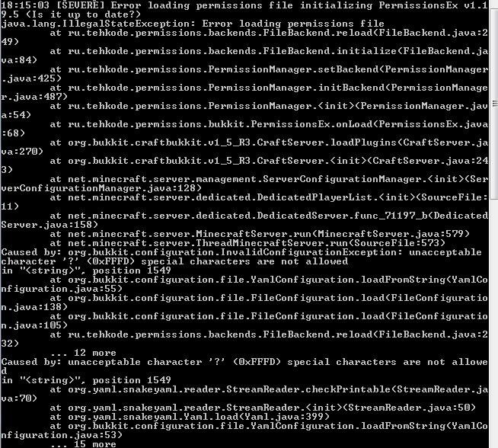Click the PermissionManager.initBackend stack trace line
The image size is (498, 448).
(x=244, y=92)
